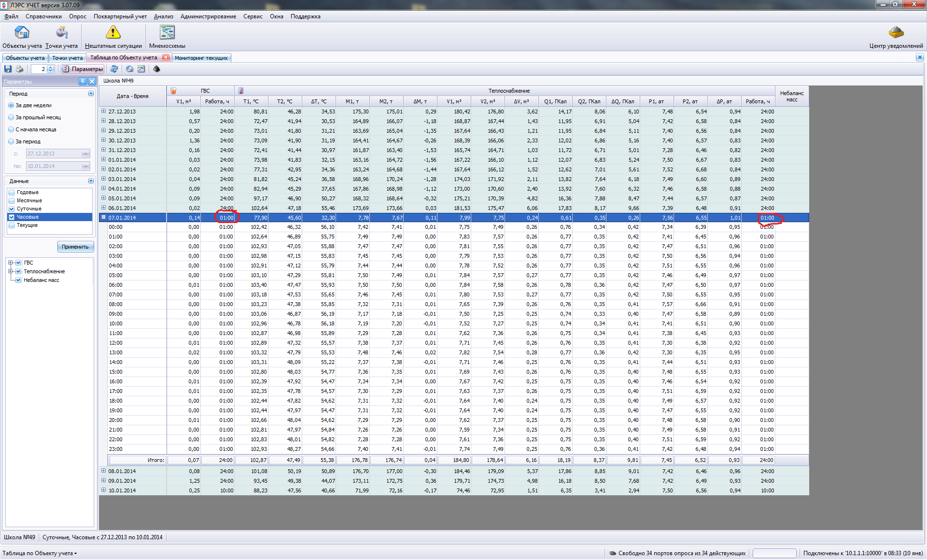Click the ГВС column group cup icon
Viewport: 927px width, 560px height.
(173, 91)
